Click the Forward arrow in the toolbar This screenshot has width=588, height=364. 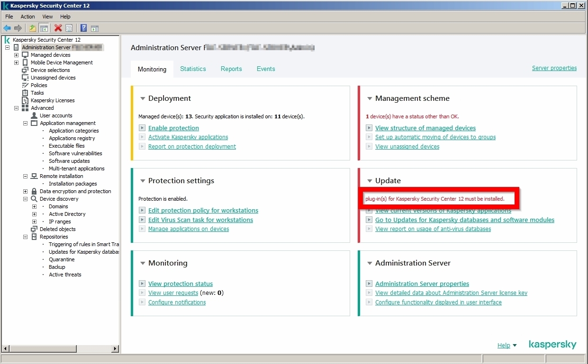click(18, 28)
